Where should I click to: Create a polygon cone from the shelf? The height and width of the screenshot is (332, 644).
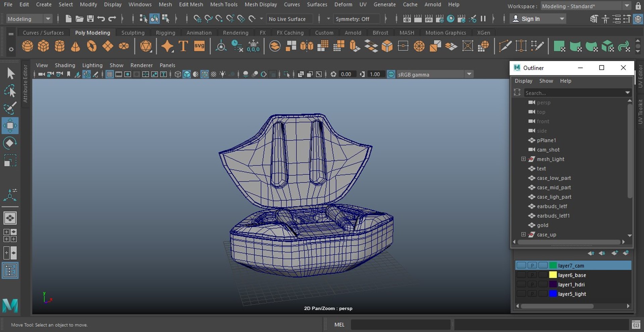(75, 46)
